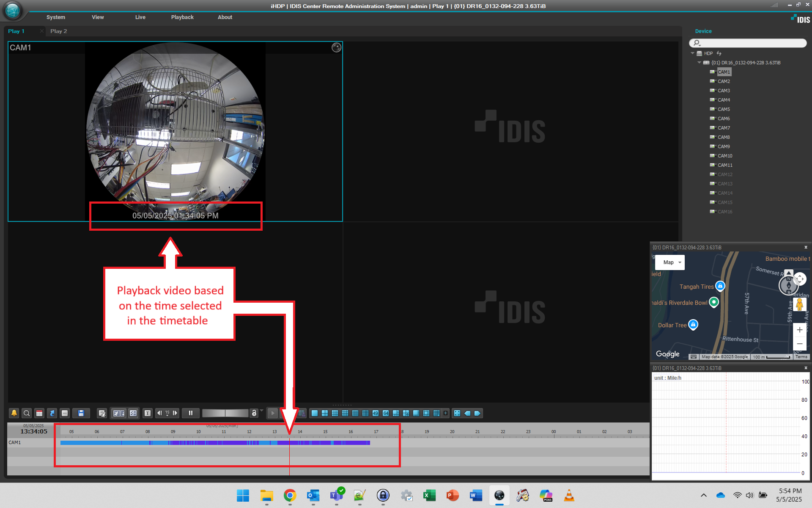Select the 49-screen layout

(376, 413)
